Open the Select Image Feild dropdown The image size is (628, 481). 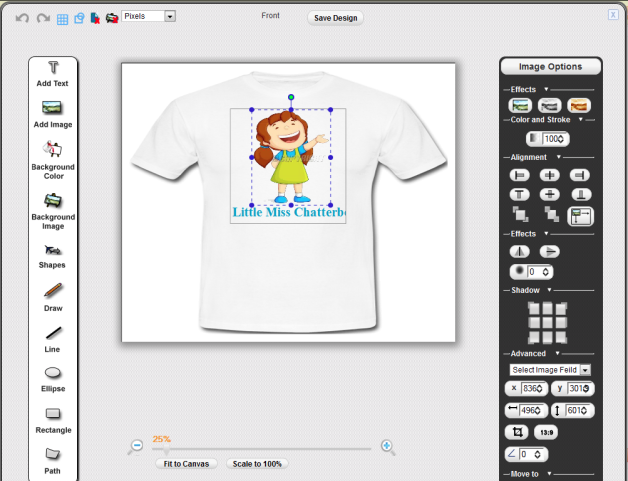point(550,370)
